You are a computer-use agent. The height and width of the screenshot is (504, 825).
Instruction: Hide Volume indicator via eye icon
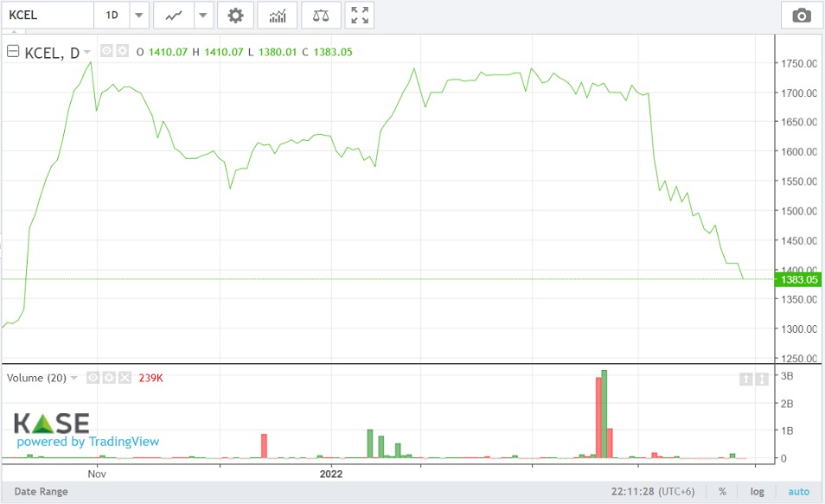(93, 377)
